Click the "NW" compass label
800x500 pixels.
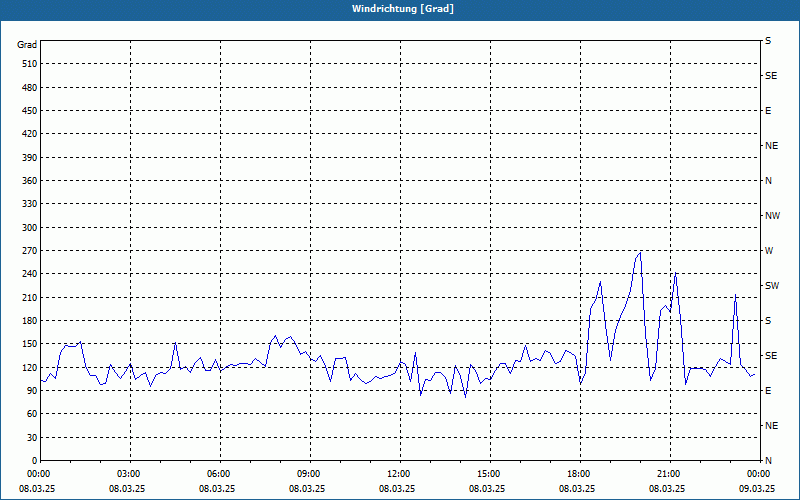tap(772, 216)
